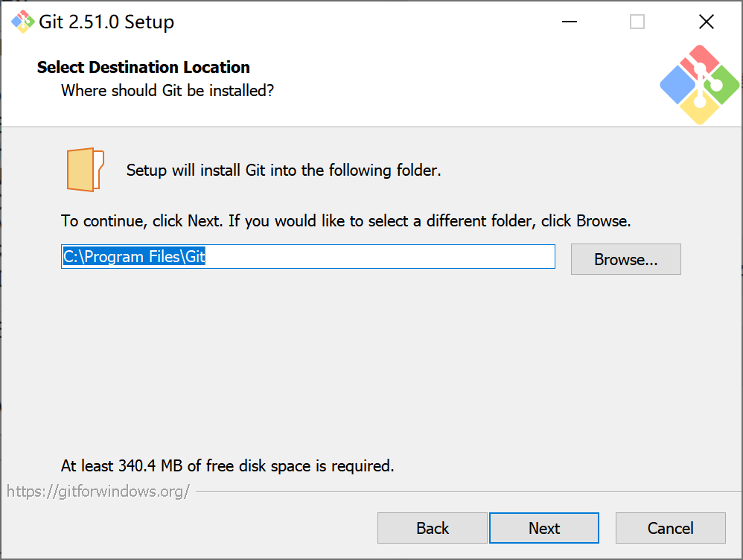Viewport: 743px width, 560px height.
Task: Click the Git logo in the title bar
Action: tap(22, 22)
